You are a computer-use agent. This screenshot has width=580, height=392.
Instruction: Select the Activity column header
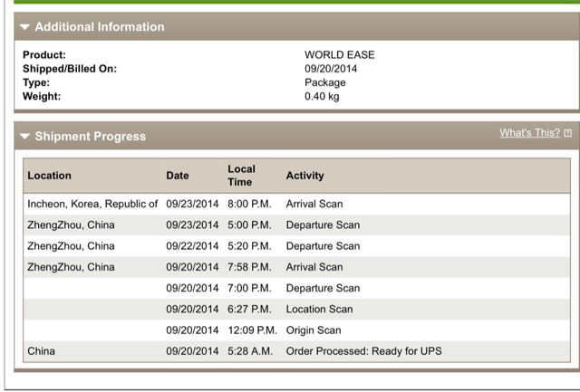coord(304,176)
